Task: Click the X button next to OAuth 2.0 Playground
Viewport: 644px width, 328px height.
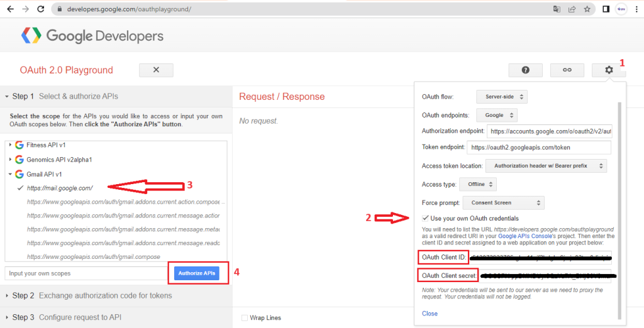Action: pos(156,70)
